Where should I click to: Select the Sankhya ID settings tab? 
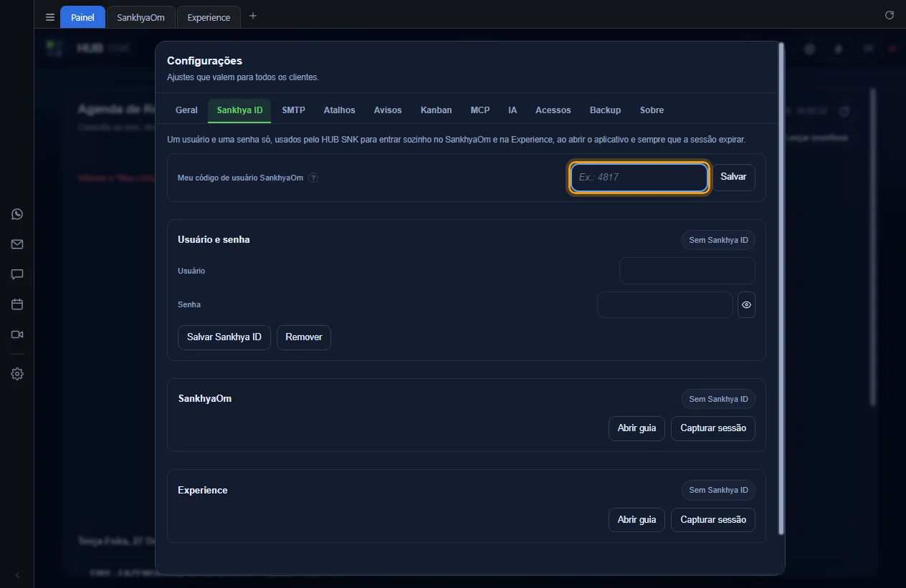click(x=239, y=110)
